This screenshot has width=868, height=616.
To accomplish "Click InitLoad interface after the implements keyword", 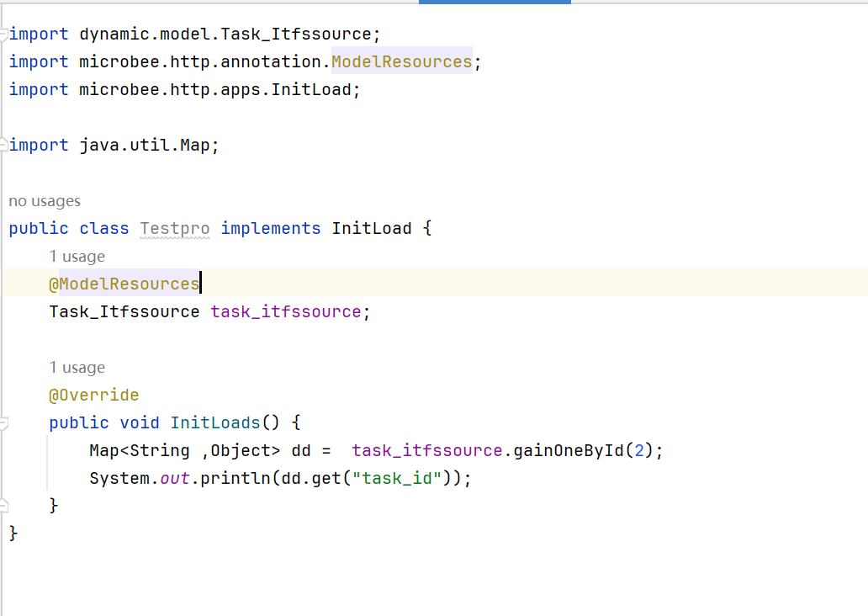I will tap(372, 229).
